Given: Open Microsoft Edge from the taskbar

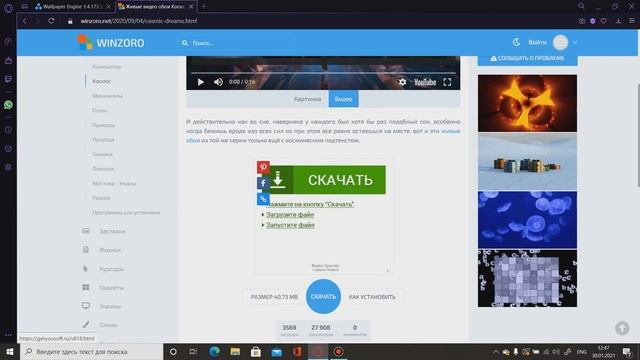Looking at the screenshot, I should click(x=214, y=351).
